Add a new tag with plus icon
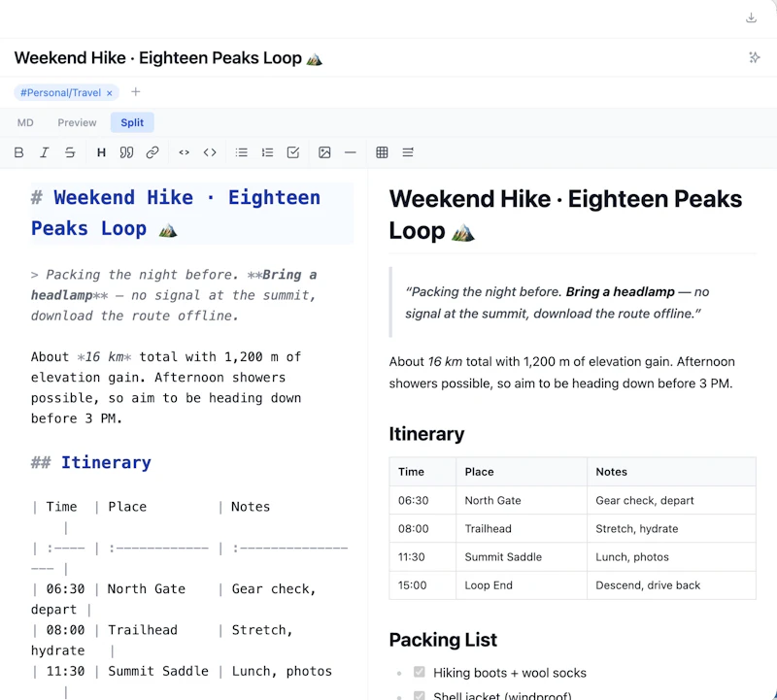This screenshot has width=777, height=700. click(x=135, y=91)
